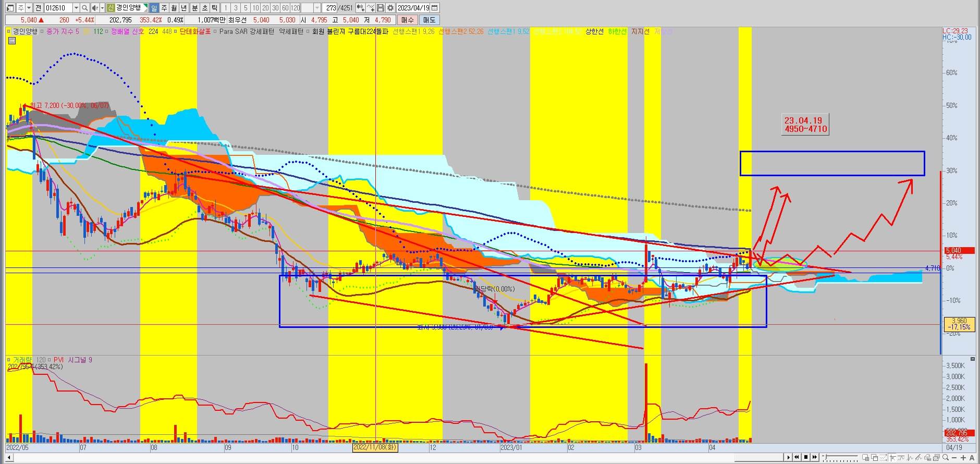Open stock code 012610 history dropdown
This screenshot has height=464, width=980.
pos(76,8)
